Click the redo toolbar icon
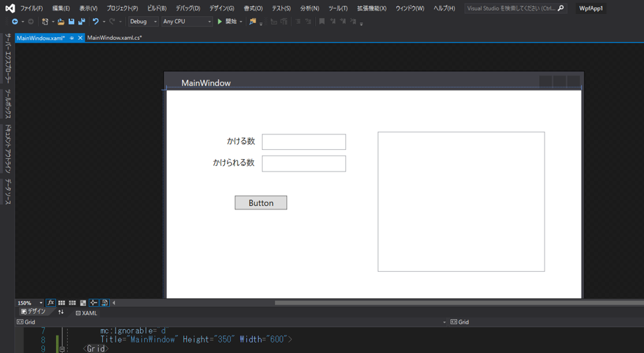 click(x=112, y=22)
